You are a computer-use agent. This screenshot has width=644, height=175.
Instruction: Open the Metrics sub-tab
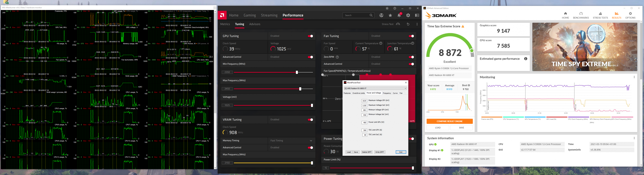[x=225, y=24]
